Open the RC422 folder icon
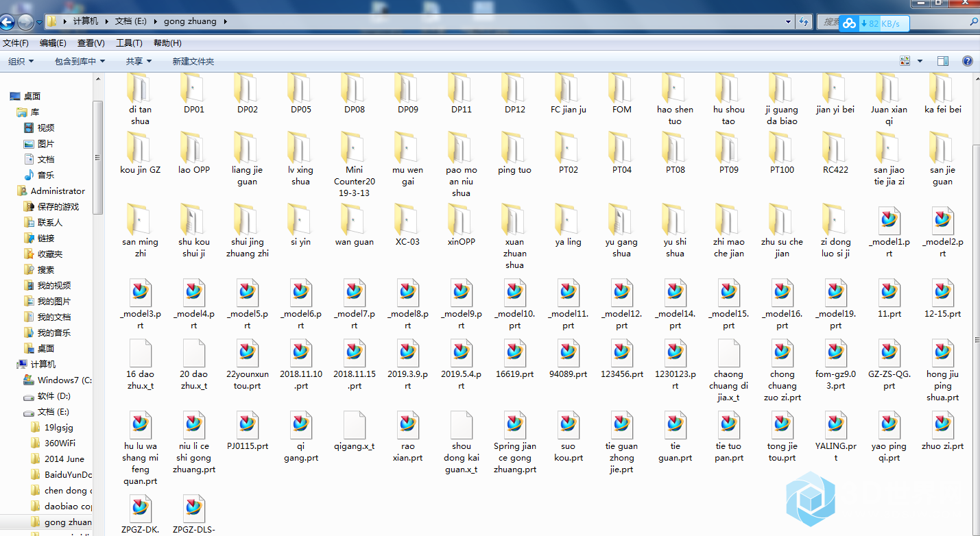980x536 pixels. [x=835, y=148]
